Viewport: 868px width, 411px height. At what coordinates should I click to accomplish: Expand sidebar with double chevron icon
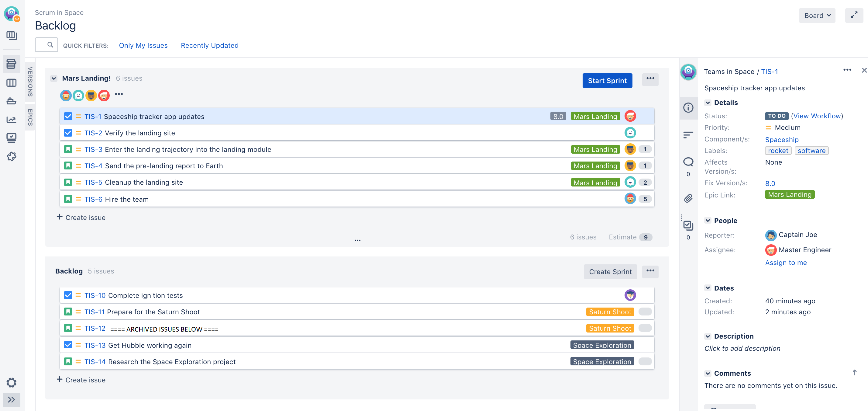tap(12, 399)
